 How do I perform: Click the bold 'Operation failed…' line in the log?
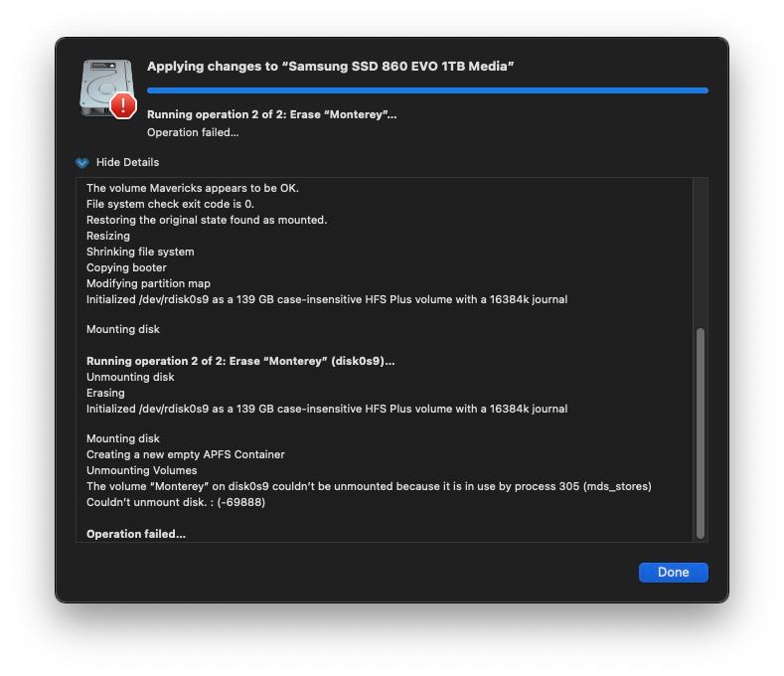[136, 534]
